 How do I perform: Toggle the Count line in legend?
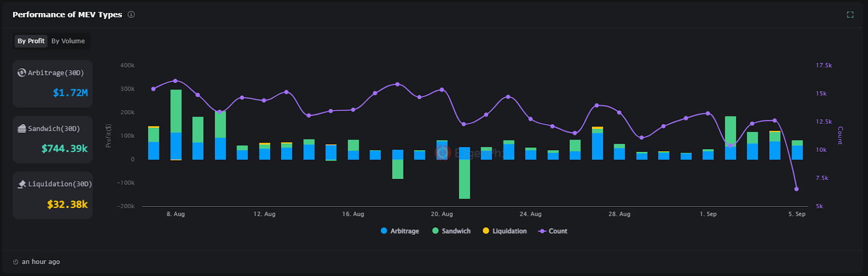click(557, 231)
